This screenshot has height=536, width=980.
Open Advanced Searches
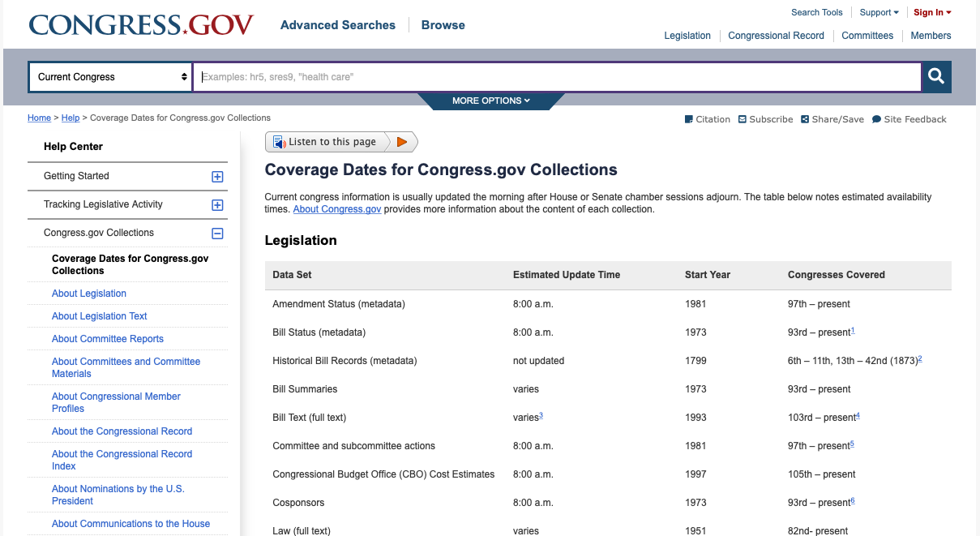[338, 25]
